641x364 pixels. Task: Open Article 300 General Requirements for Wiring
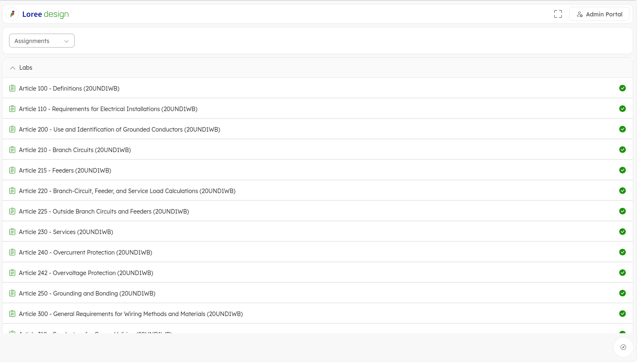point(131,314)
